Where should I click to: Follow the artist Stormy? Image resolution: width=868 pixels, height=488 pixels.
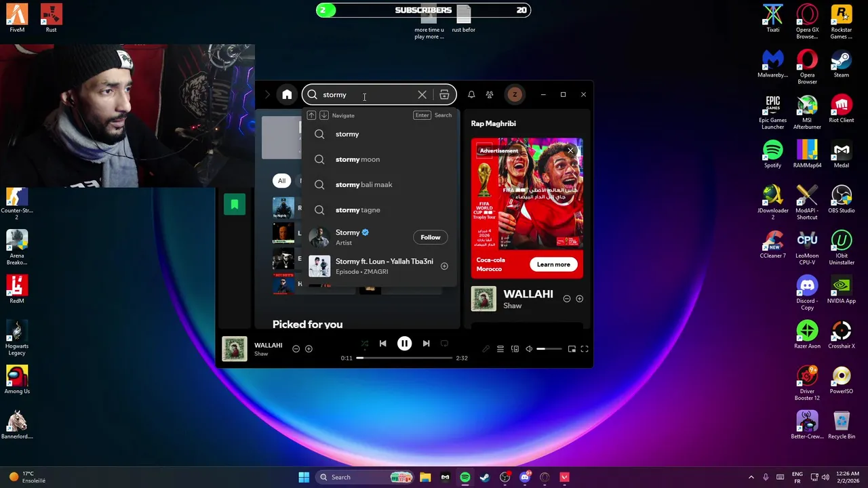[x=431, y=237]
